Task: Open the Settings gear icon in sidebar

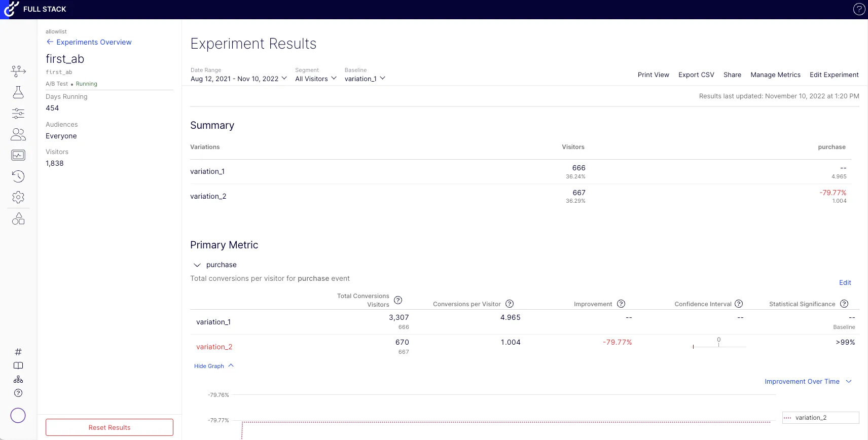Action: [18, 197]
